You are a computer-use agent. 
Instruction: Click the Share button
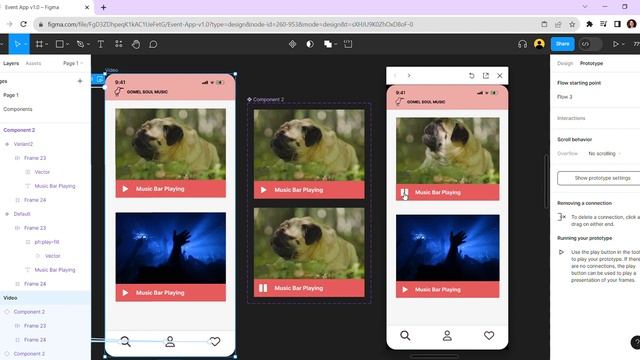562,44
